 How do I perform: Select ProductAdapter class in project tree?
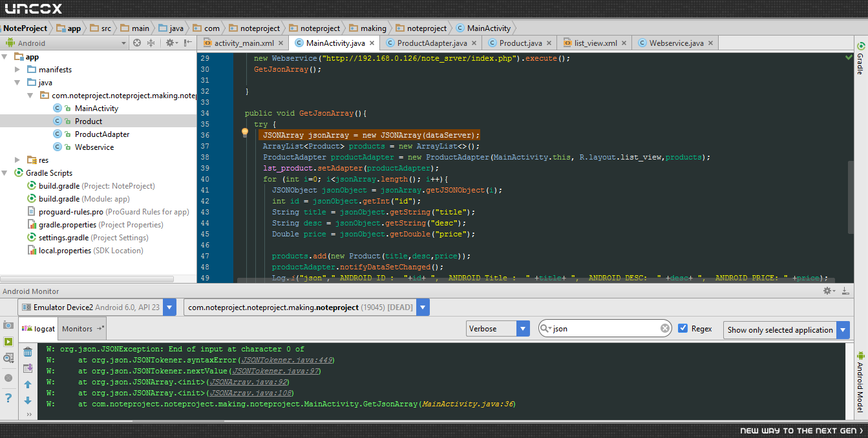coord(102,134)
